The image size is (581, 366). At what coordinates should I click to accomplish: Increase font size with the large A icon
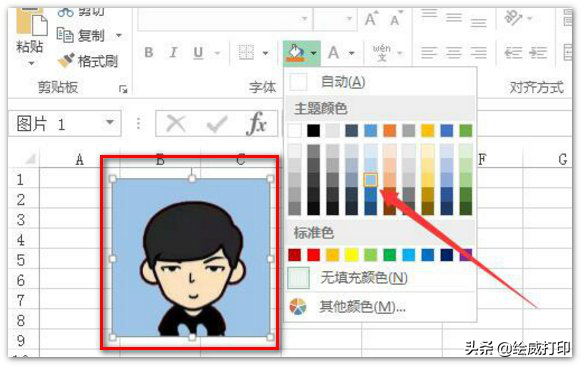pyautogui.click(x=371, y=19)
